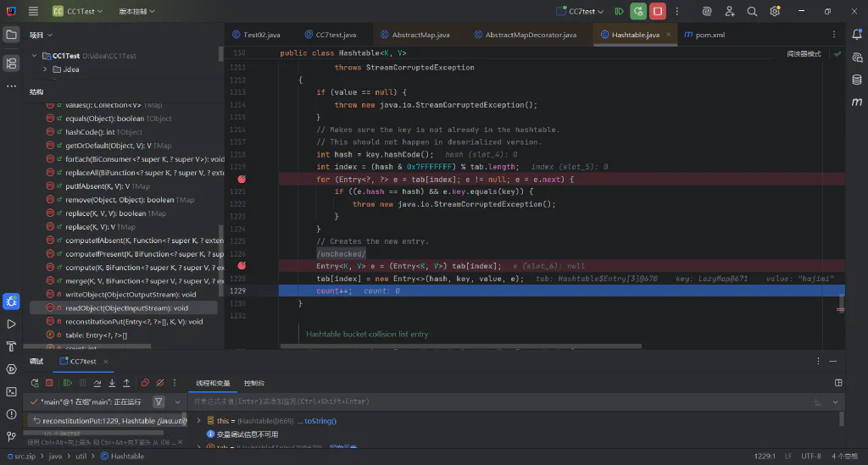Rerun CC7test in debug panel
This screenshot has height=465, width=868.
tap(35, 383)
